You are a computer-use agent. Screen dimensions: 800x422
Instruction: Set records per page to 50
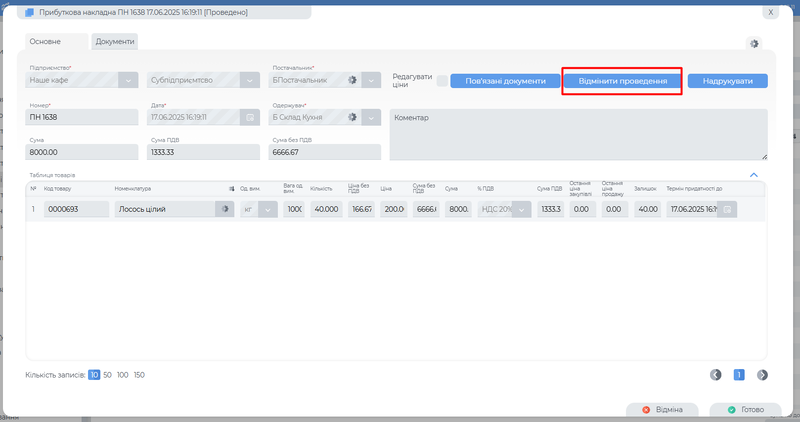107,375
